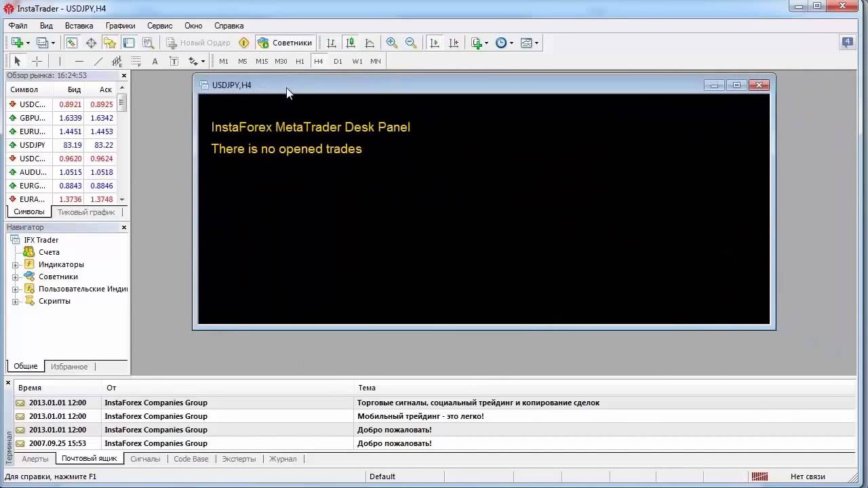
Task: Select the trendline tool
Action: [98, 61]
